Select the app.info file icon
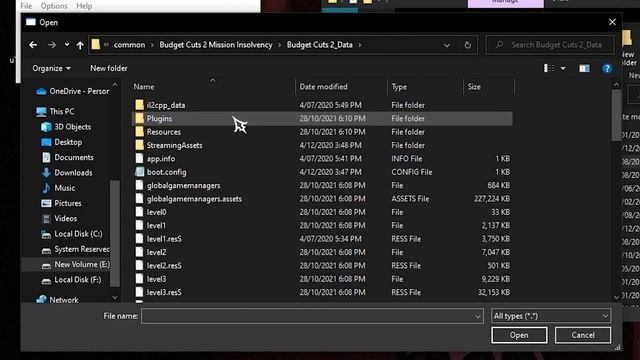This screenshot has height=360, width=640. (x=140, y=158)
